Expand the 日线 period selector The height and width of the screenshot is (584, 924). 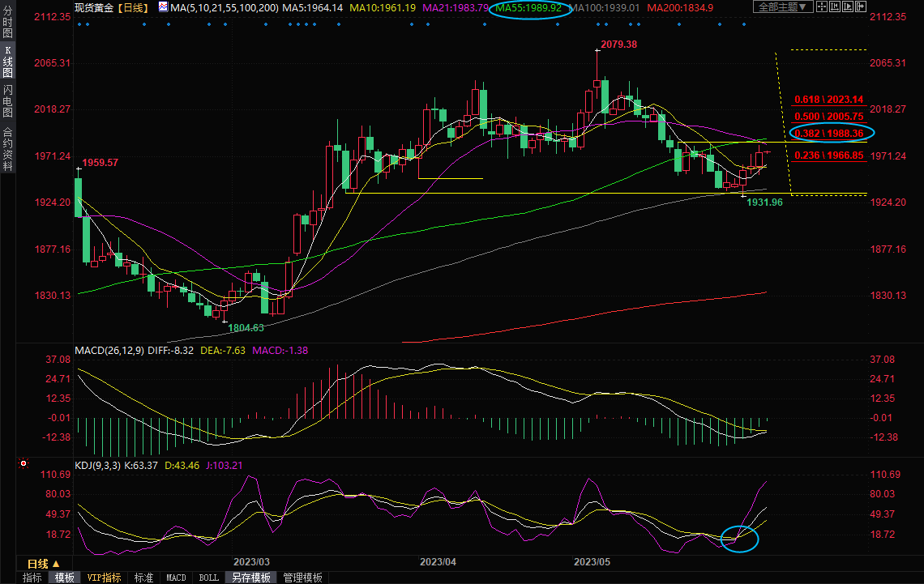[44, 564]
